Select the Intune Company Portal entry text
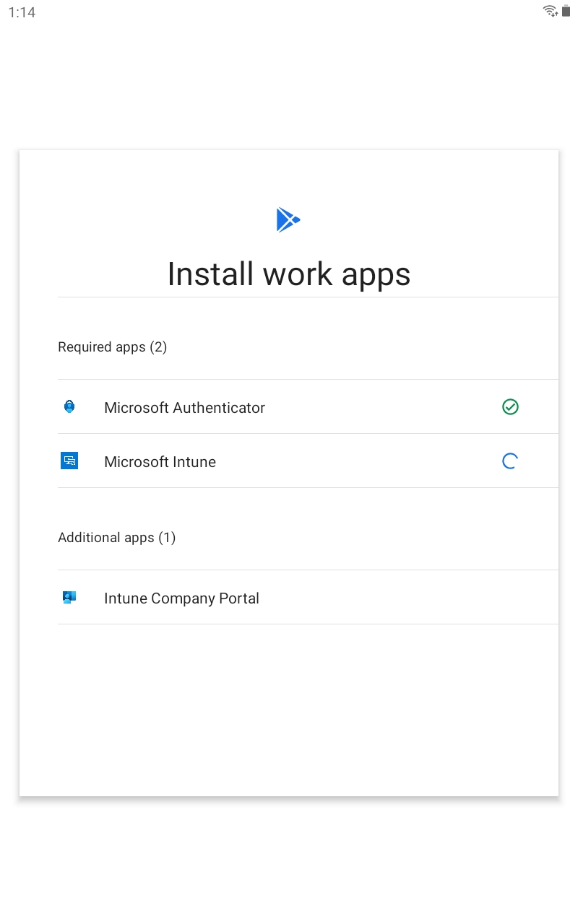Image resolution: width=578 pixels, height=924 pixels. 181,598
